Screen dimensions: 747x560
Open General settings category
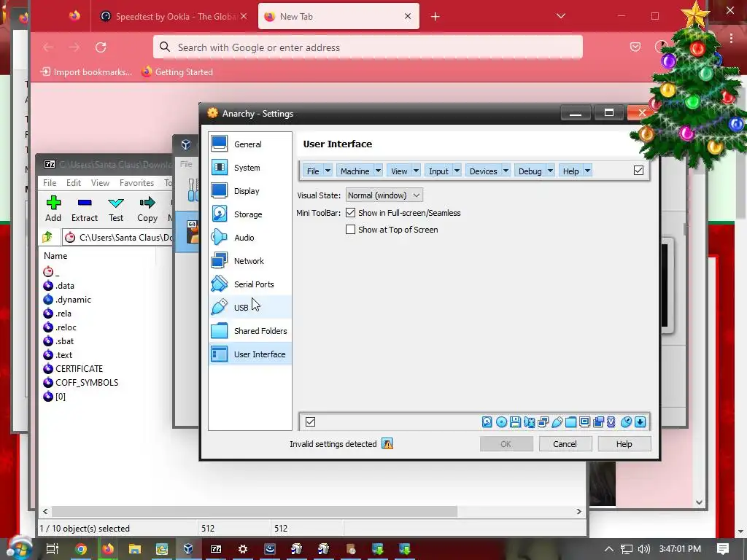[x=250, y=144]
